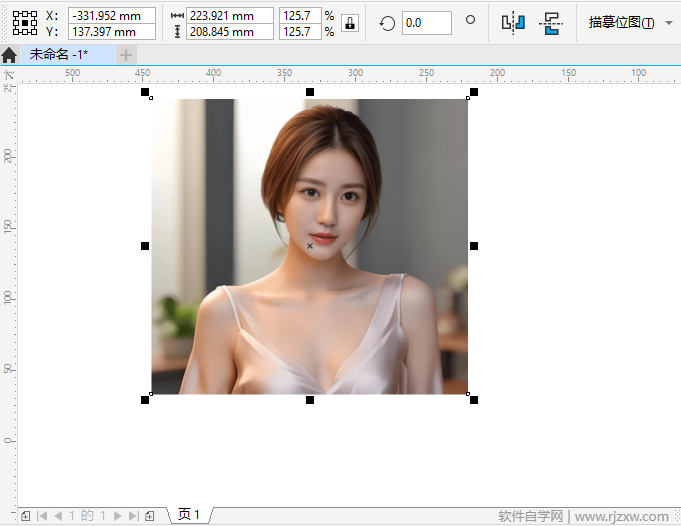Click the mirror horizontally icon
This screenshot has width=681, height=526.
(513, 22)
